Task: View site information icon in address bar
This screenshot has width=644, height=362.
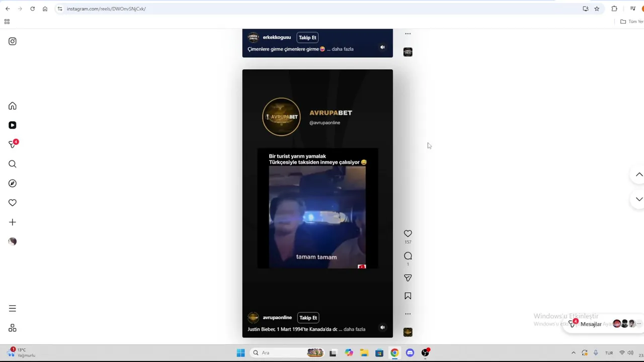Action: click(x=59, y=9)
